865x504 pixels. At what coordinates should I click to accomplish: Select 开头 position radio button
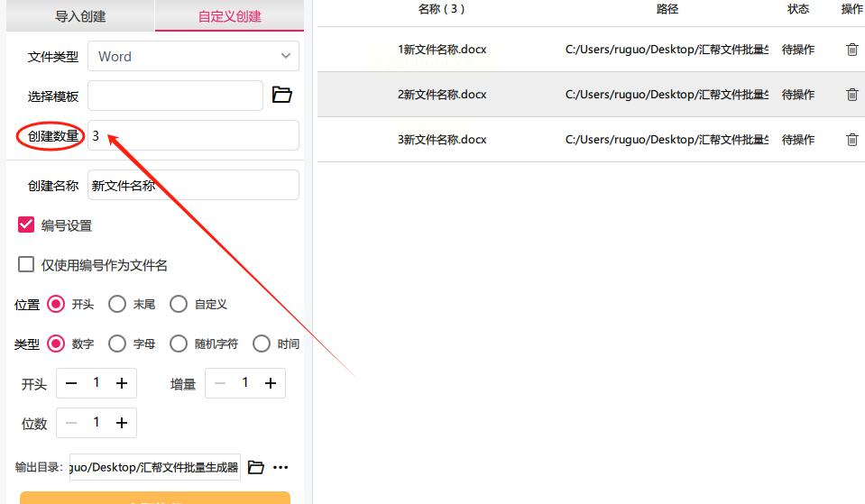tap(56, 305)
